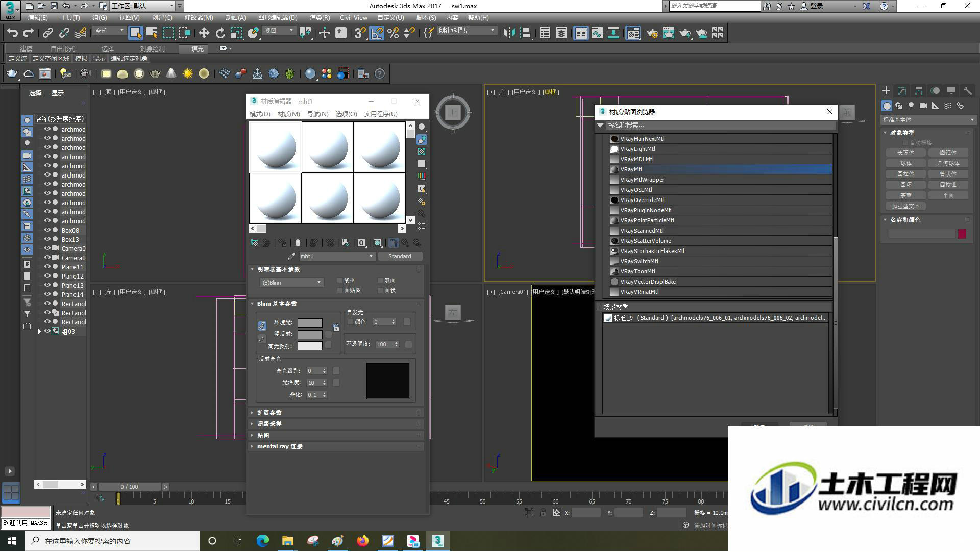980x552 pixels.
Task: Toggle the Percent Snap icon
Action: [x=393, y=33]
